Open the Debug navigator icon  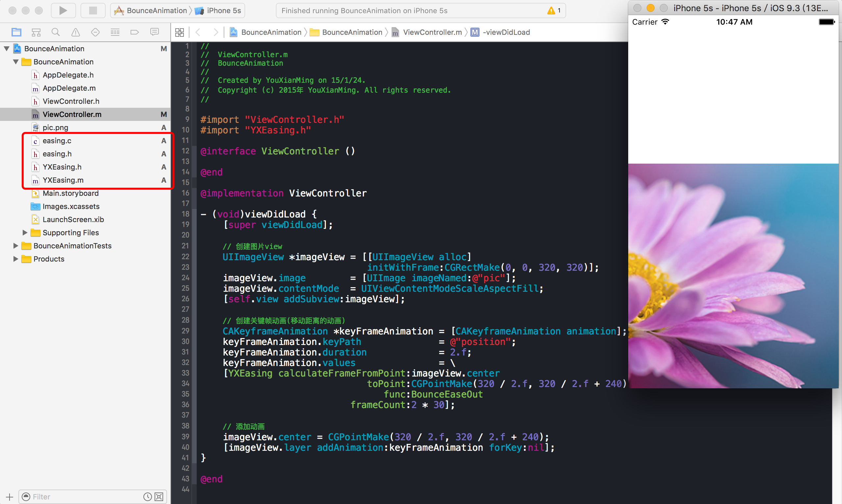pos(115,32)
